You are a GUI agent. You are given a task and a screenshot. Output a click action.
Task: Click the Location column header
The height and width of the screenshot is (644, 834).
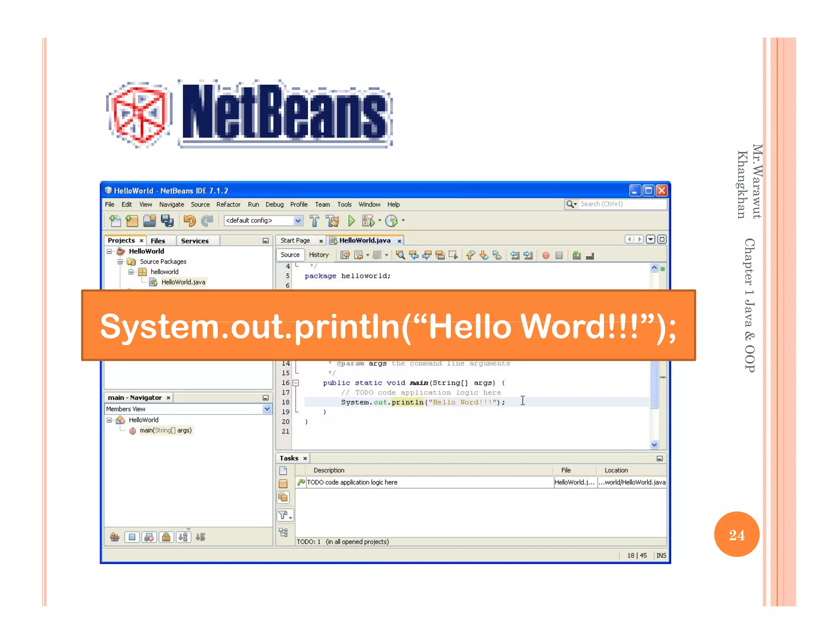tap(616, 470)
